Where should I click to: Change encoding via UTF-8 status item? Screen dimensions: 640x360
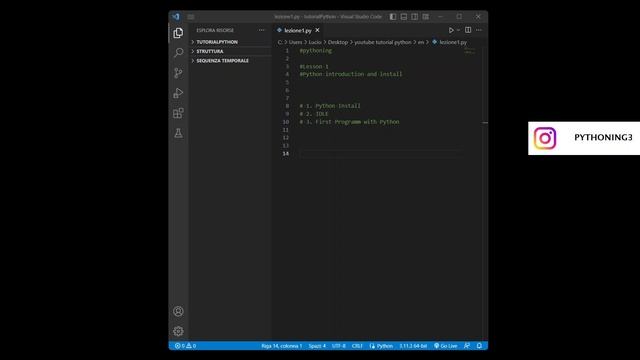pos(339,346)
